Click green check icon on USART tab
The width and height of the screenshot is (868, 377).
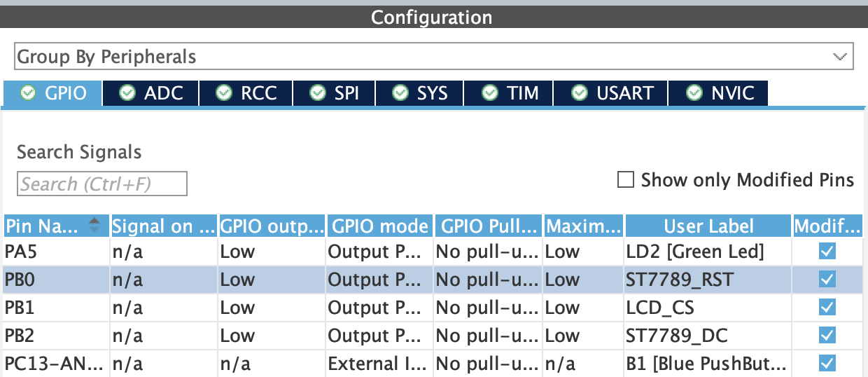[580, 93]
